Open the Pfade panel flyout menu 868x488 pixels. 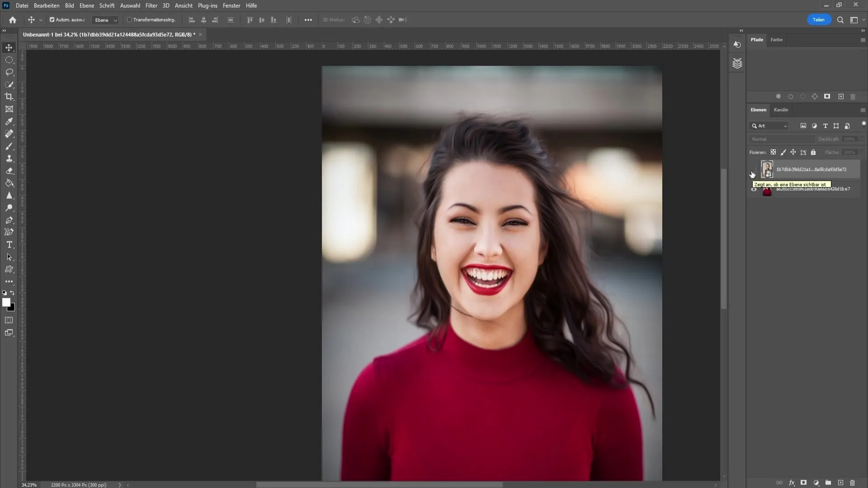(x=863, y=40)
